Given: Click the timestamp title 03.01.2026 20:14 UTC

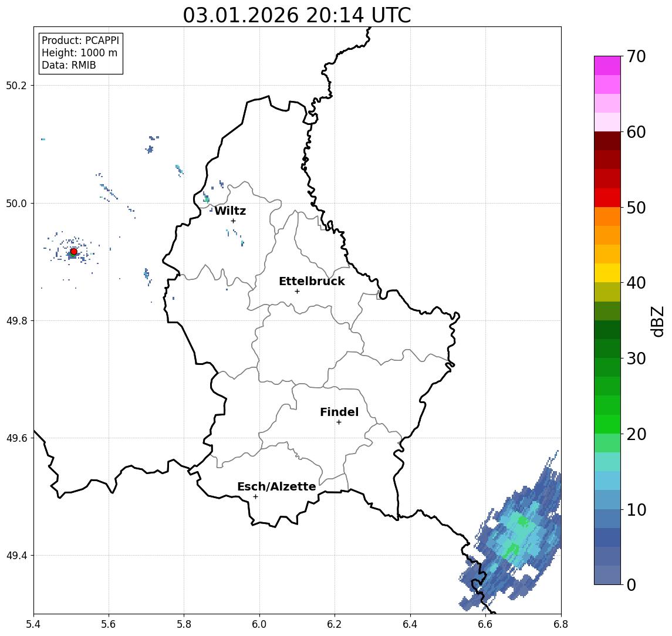Looking at the screenshot, I should tap(297, 15).
